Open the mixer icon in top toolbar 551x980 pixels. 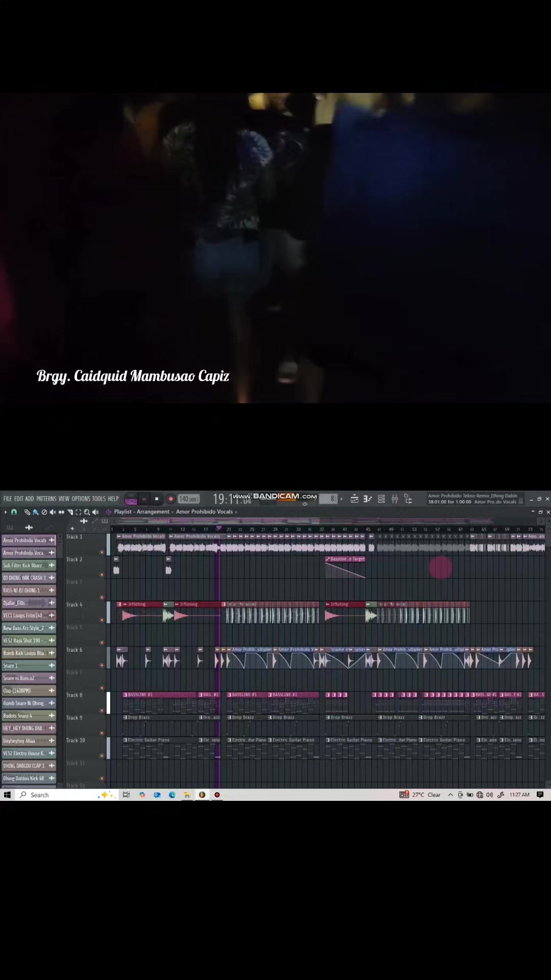(394, 499)
